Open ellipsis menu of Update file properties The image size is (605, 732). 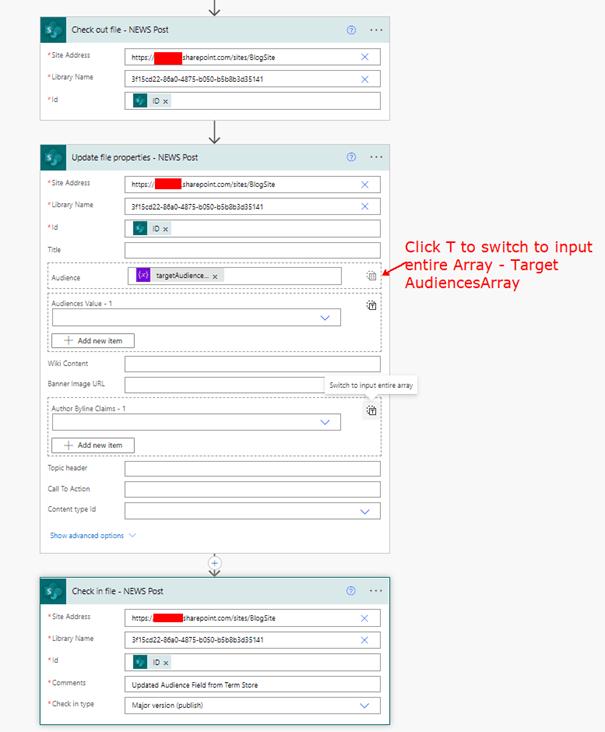(x=376, y=157)
